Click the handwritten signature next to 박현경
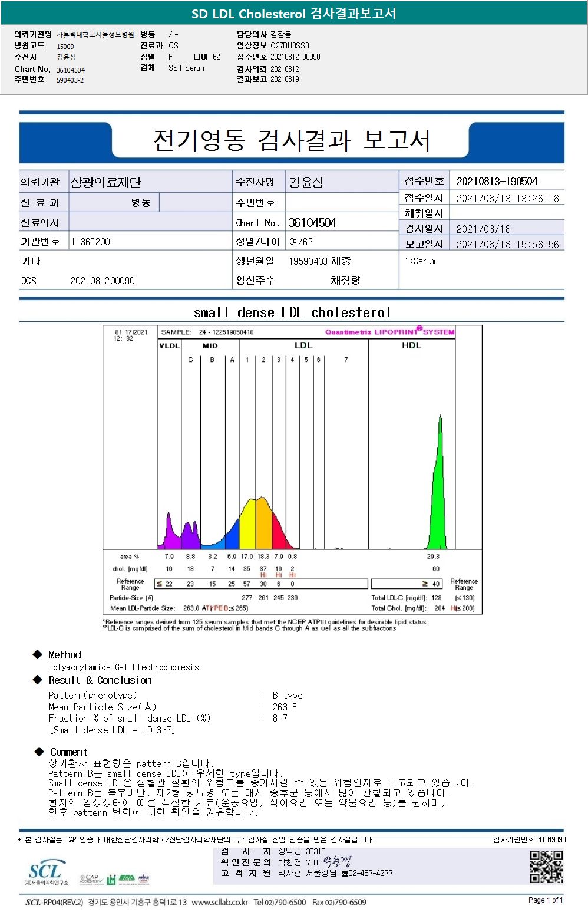The width and height of the screenshot is (588, 922). tap(336, 862)
